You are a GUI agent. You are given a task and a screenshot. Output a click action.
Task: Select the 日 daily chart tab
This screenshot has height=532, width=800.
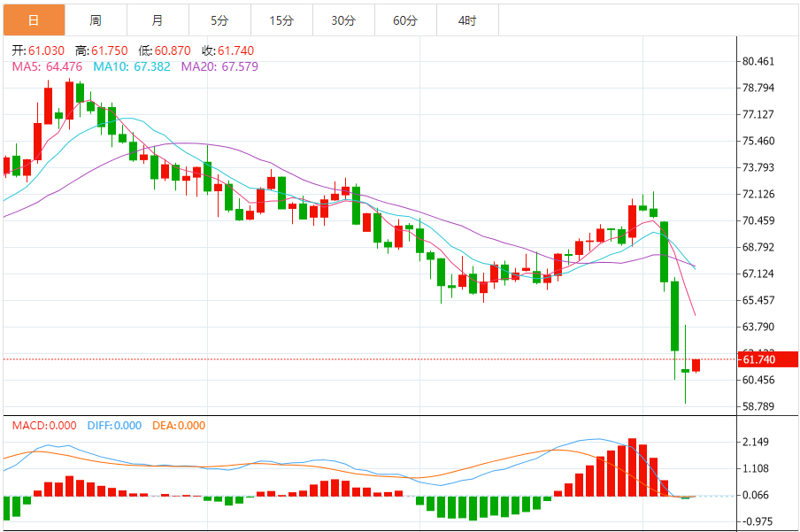click(x=35, y=20)
